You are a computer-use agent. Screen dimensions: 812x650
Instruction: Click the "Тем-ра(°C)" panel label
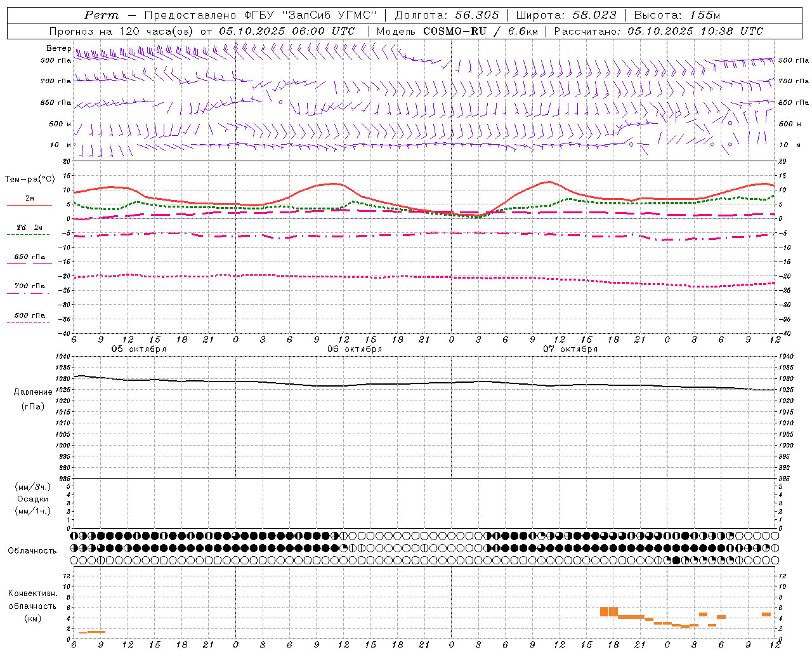coord(30,180)
